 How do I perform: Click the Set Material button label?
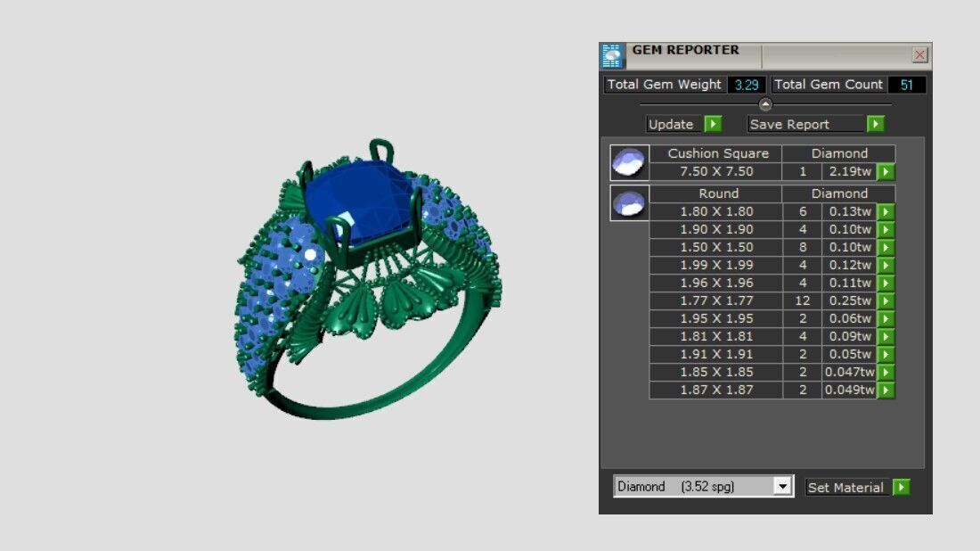point(845,487)
